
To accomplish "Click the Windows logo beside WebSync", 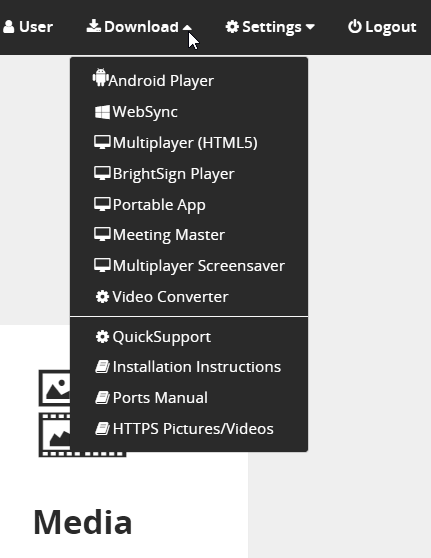I will tap(103, 112).
